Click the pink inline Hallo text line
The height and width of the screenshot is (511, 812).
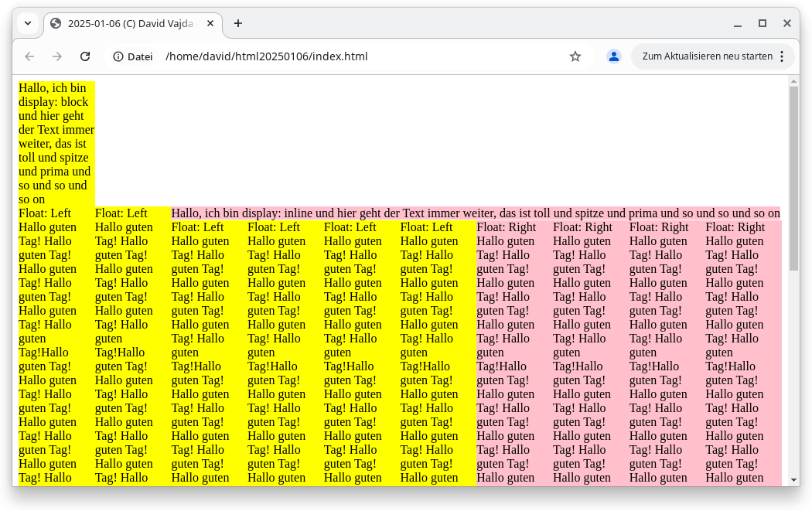click(472, 213)
